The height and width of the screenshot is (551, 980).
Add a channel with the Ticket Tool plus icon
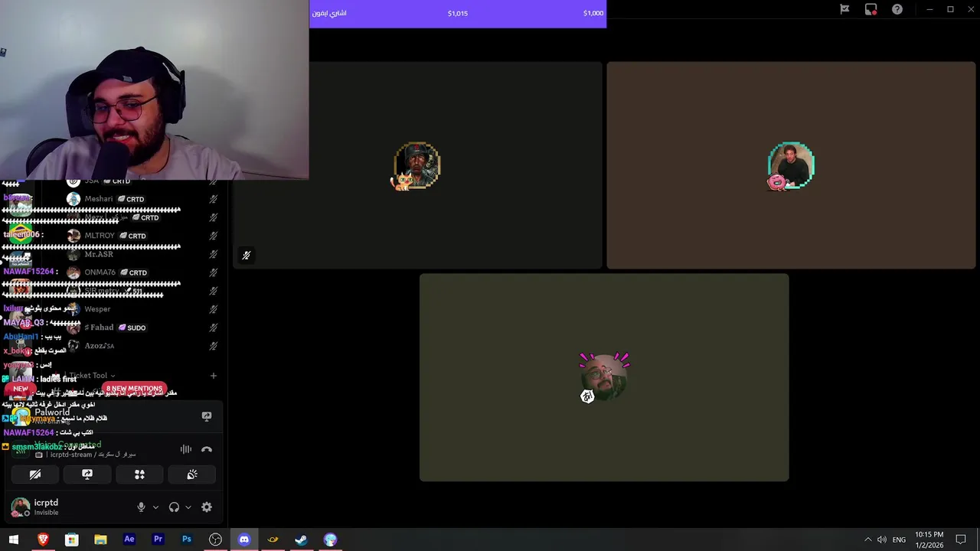[x=214, y=376]
